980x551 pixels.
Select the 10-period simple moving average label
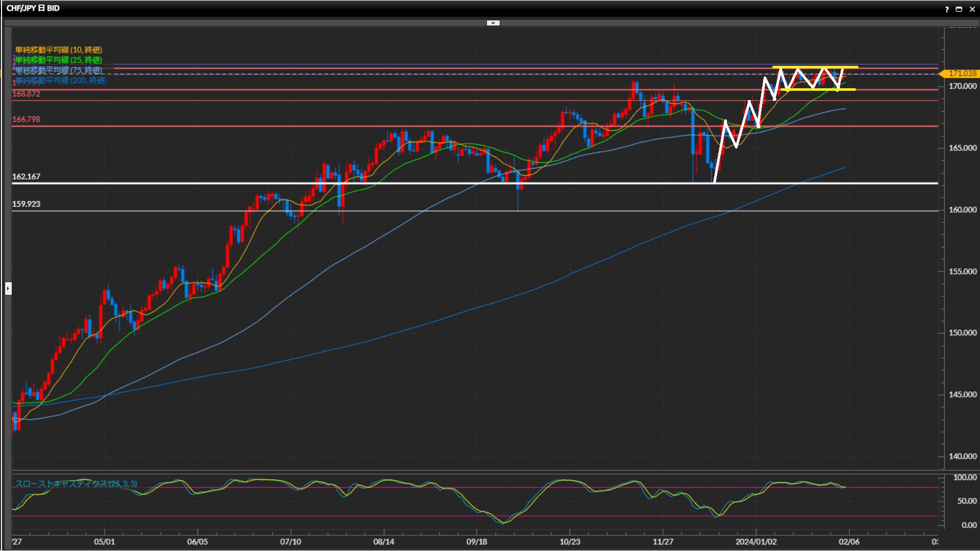tap(59, 49)
